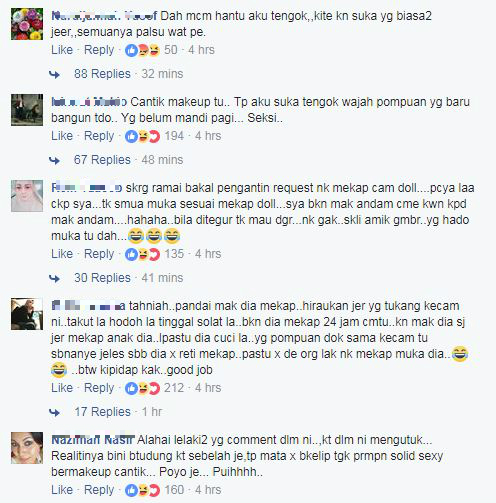
Task: Click reply arrow icon beside 17 Replies
Action: (x=54, y=412)
